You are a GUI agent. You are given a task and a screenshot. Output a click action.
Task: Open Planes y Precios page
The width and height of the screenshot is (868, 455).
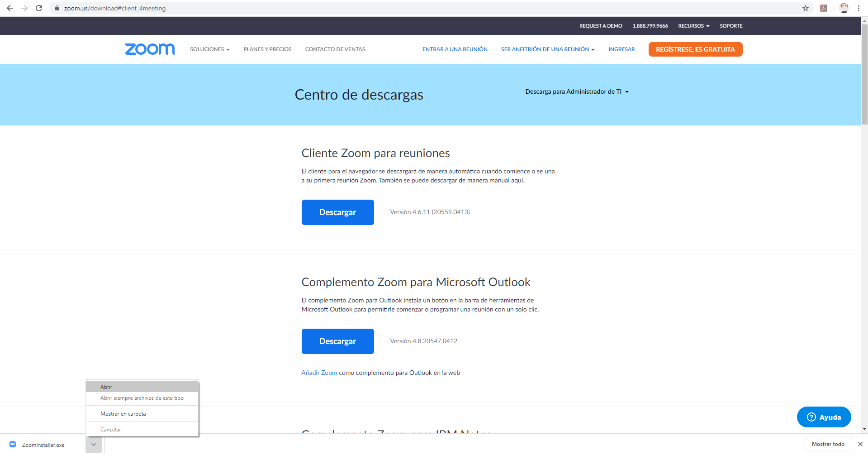[267, 49]
